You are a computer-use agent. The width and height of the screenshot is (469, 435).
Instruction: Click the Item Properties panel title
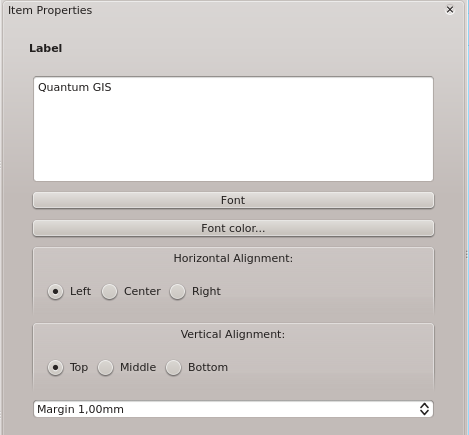[50, 10]
